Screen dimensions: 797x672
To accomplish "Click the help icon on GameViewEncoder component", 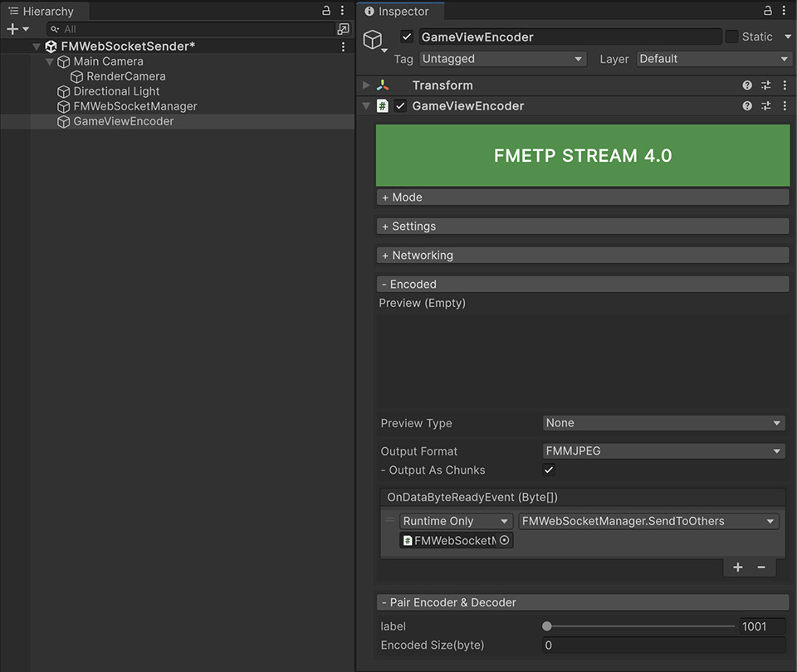I will click(746, 105).
